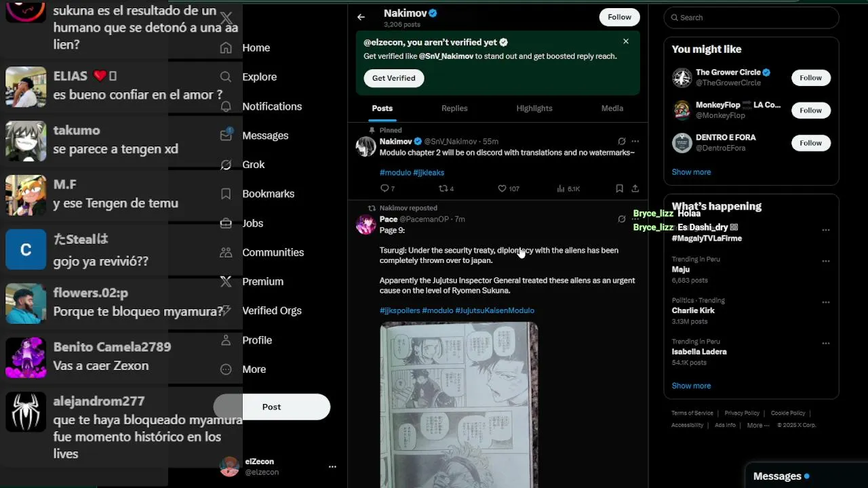This screenshot has height=488, width=868.
Task: Bookmark the pinned Nakimov post
Action: coord(619,188)
